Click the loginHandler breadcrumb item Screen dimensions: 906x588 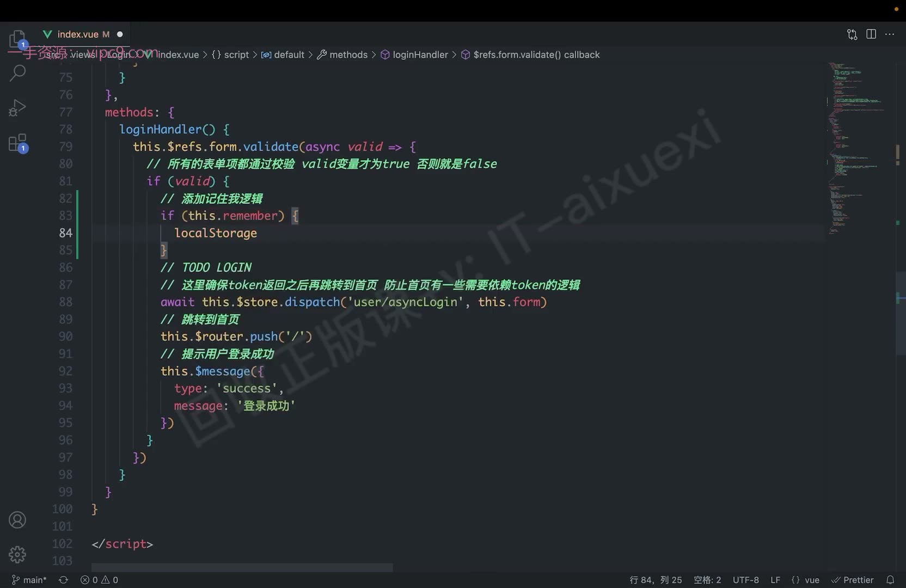click(414, 54)
